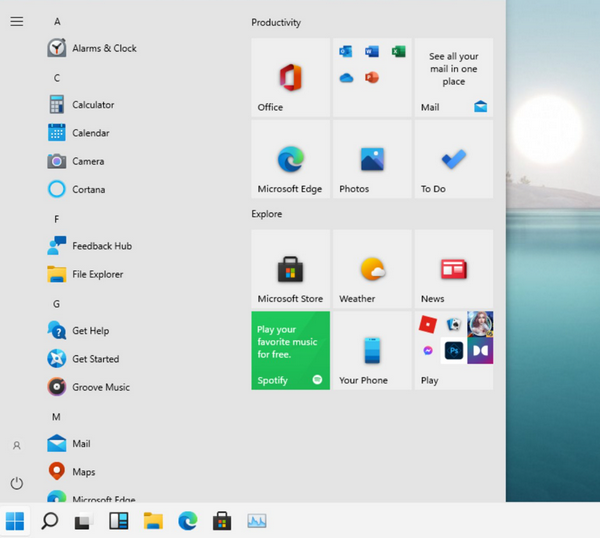The image size is (600, 538).
Task: Open the Microsoft Edge tile
Action: 290,159
